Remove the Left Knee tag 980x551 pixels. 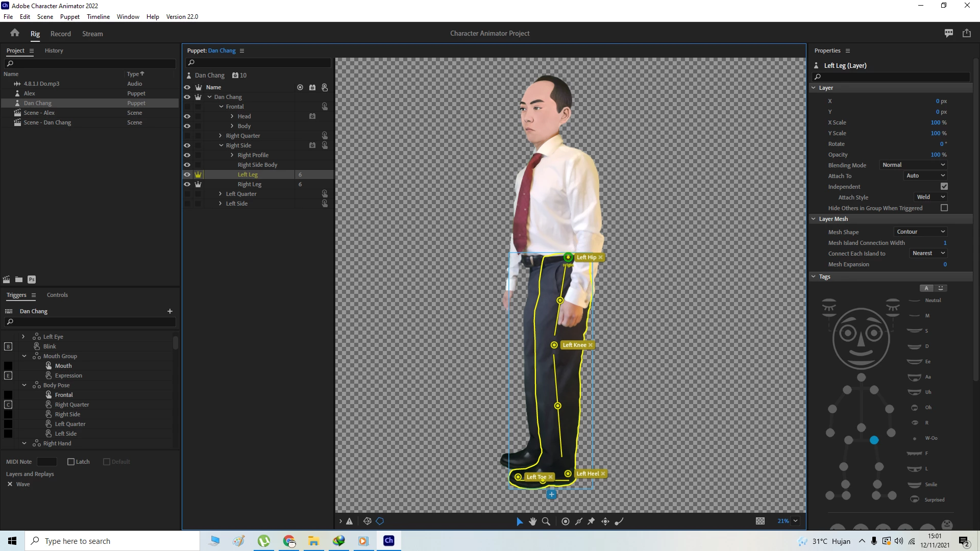(x=591, y=345)
